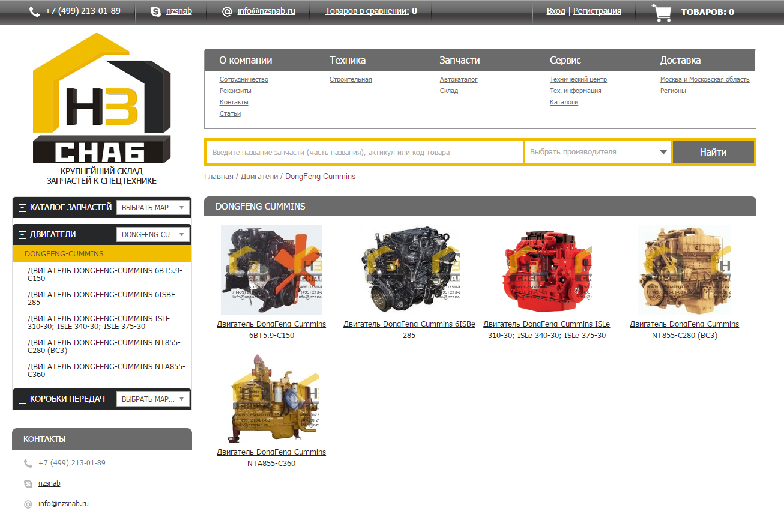Screen dimensions: 784x532
Task: Go to Главная breadcrumb
Action: [x=219, y=176]
